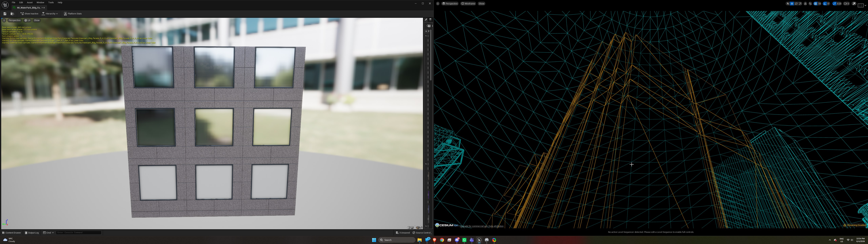
Task: Select the arrow select-mode tool
Action: point(788,4)
